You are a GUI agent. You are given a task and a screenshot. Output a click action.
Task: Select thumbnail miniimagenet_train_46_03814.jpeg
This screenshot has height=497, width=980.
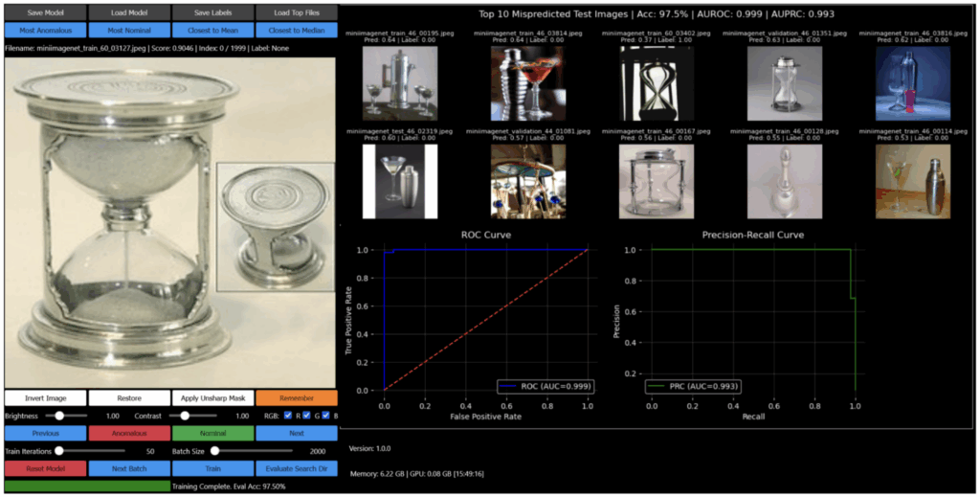click(528, 83)
